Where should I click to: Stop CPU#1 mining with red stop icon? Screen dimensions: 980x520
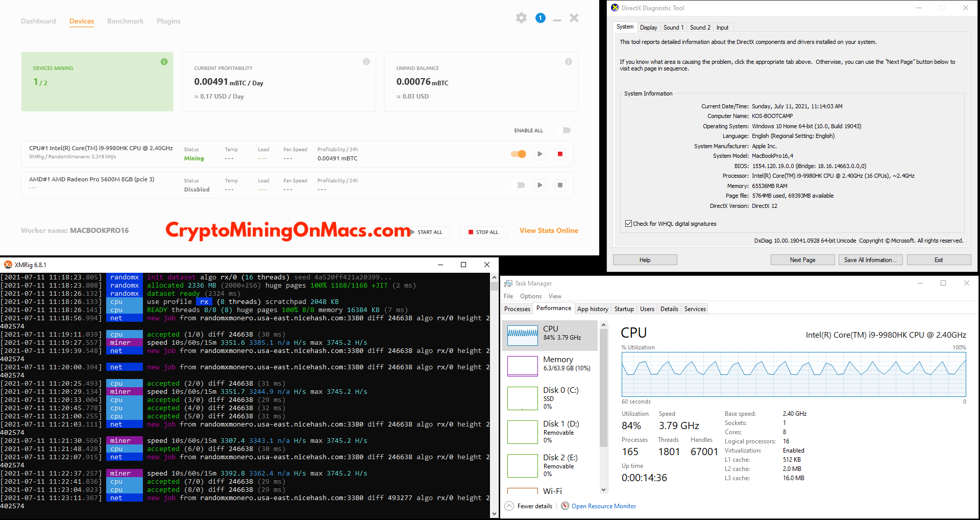tap(560, 154)
